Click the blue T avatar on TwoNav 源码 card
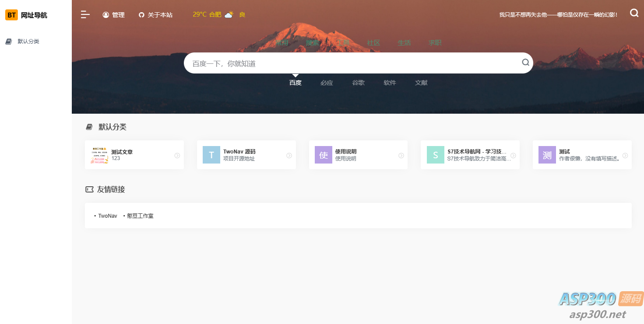The width and height of the screenshot is (644, 324). (x=211, y=154)
